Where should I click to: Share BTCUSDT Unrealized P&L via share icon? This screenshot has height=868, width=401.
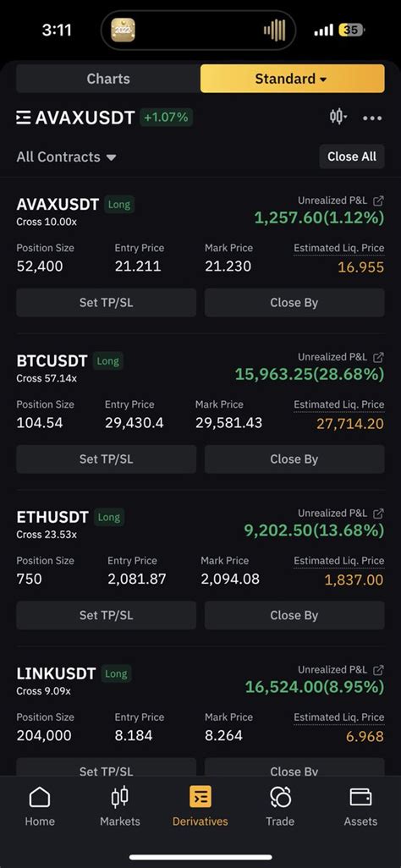point(378,357)
